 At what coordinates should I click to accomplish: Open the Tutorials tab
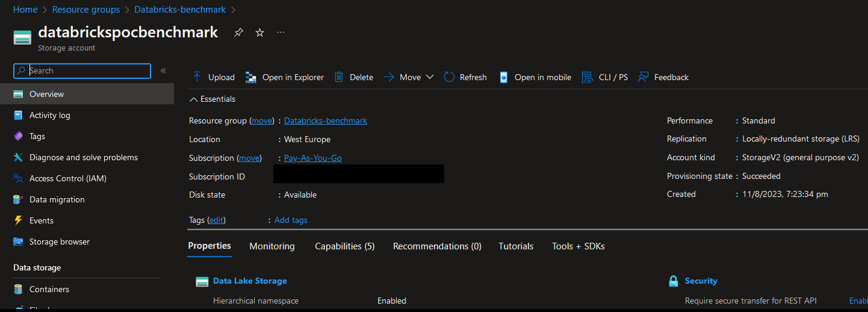tap(516, 246)
